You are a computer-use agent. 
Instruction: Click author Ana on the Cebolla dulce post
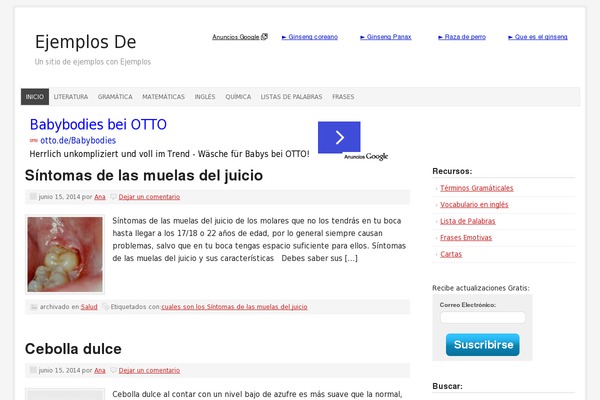[x=100, y=370]
